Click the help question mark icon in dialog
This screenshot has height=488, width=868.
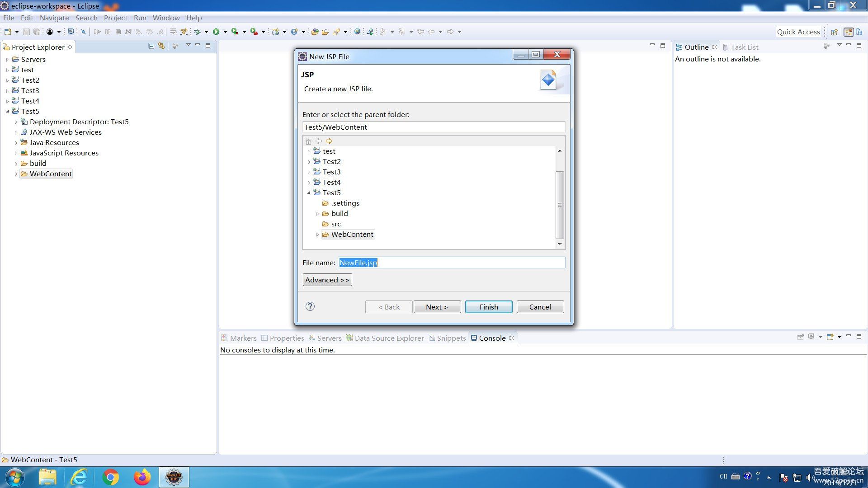(310, 306)
